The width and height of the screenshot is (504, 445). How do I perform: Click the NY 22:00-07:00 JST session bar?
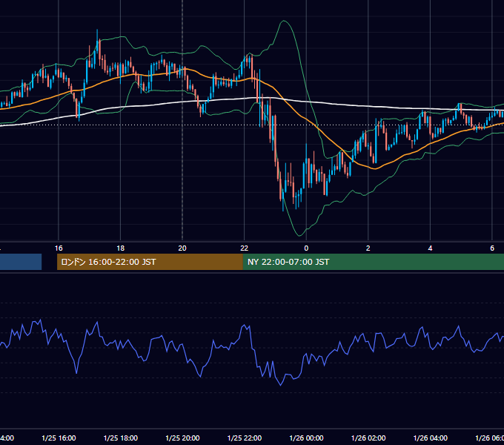(x=373, y=262)
